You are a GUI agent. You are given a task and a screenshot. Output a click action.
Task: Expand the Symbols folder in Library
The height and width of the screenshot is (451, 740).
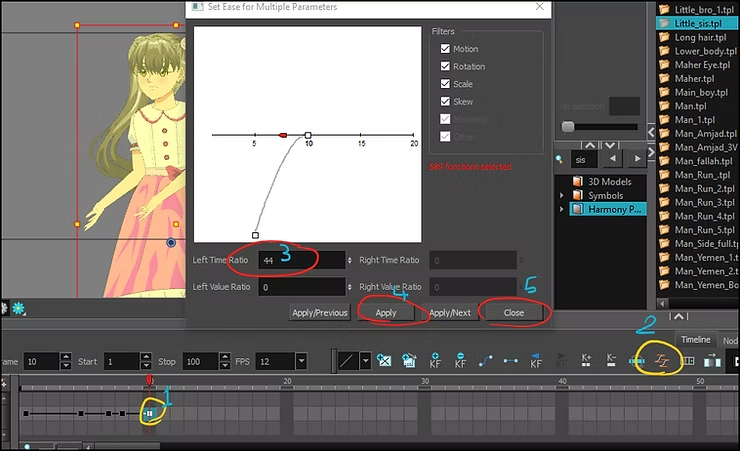tap(562, 195)
